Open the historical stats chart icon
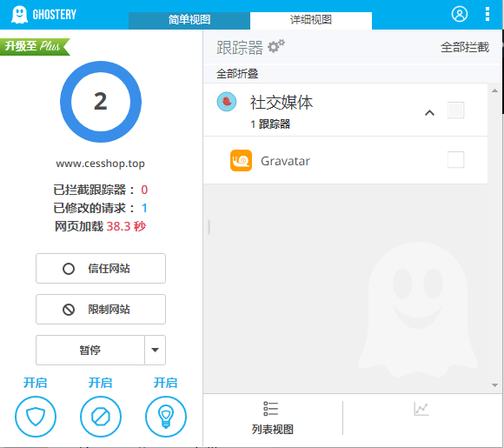This screenshot has height=448, width=504. coord(421,409)
